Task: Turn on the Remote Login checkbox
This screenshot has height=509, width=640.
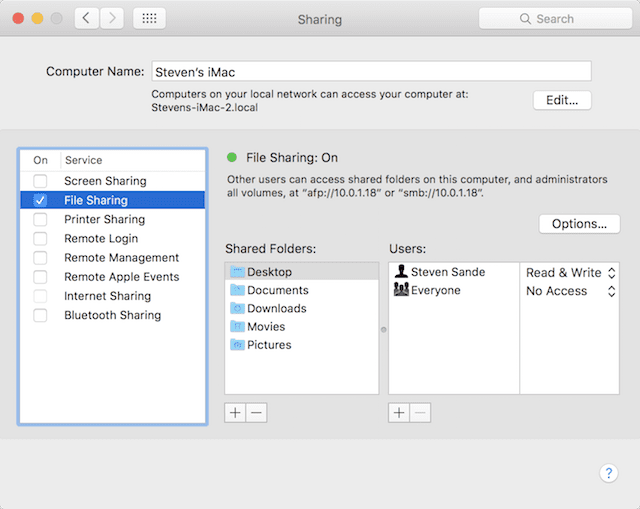Action: 40,239
